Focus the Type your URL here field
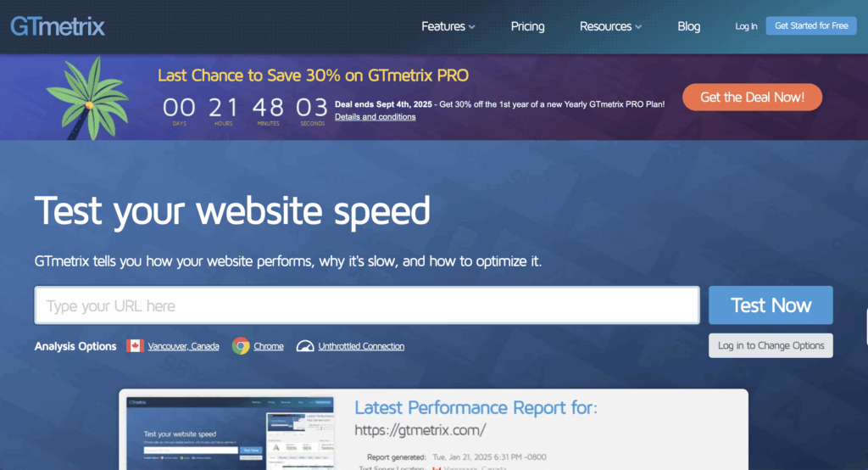Screen dimensions: 868x470 coord(366,305)
